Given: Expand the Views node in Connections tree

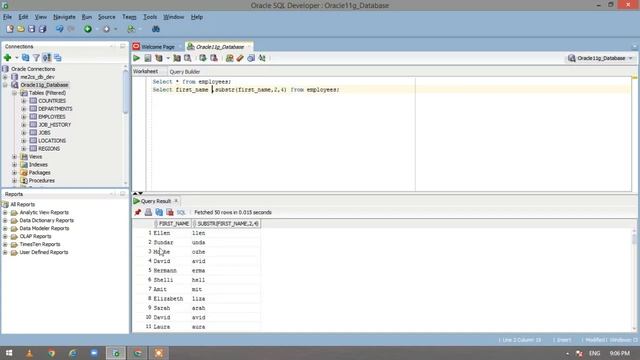Looking at the screenshot, I should click(15, 157).
